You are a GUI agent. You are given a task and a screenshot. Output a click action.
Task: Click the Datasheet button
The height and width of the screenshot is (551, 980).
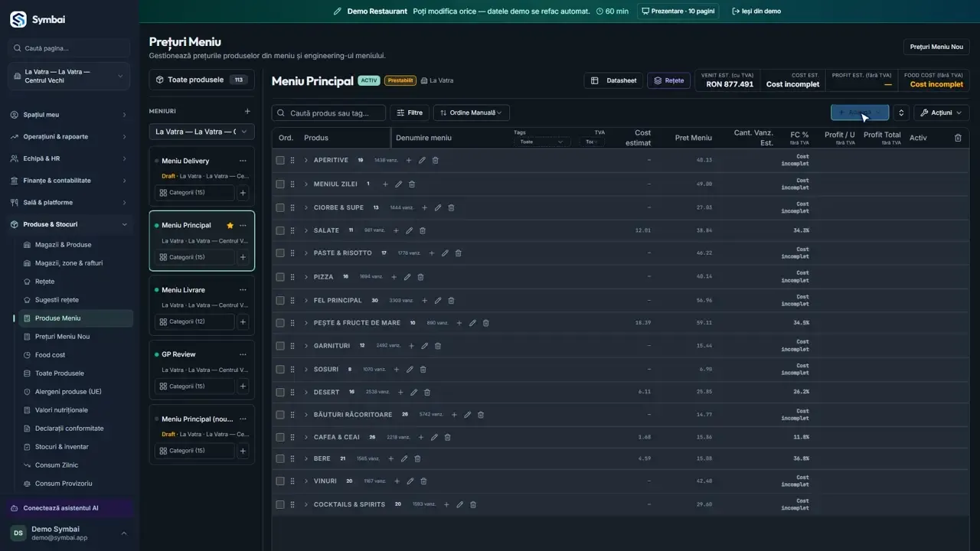coord(613,80)
